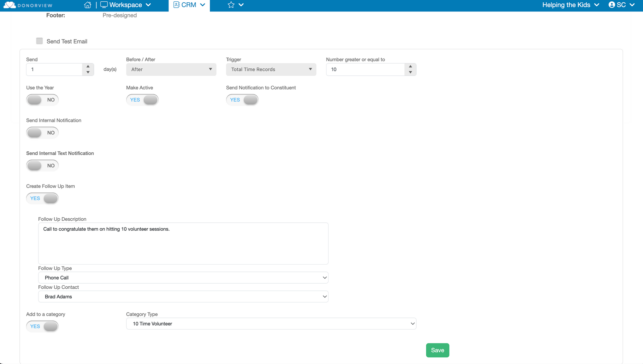Screen dimensions: 643x364
Task: Click the CRM contact card icon
Action: point(176,5)
